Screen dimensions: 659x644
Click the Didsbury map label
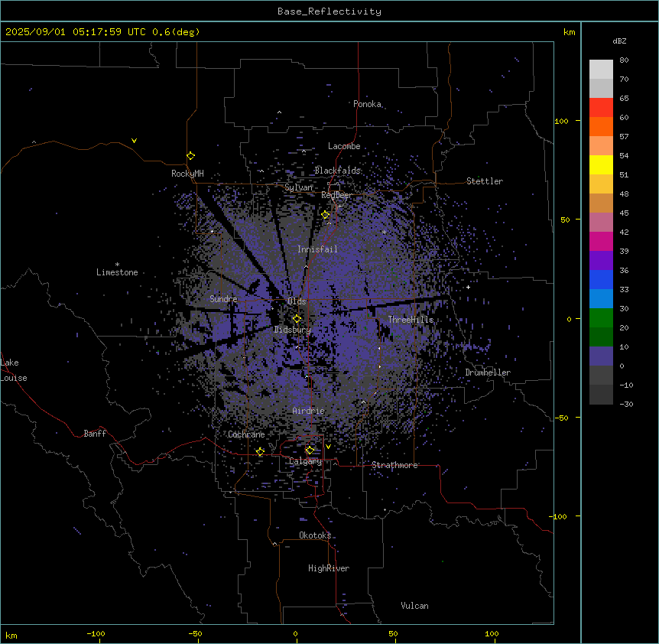(292, 330)
